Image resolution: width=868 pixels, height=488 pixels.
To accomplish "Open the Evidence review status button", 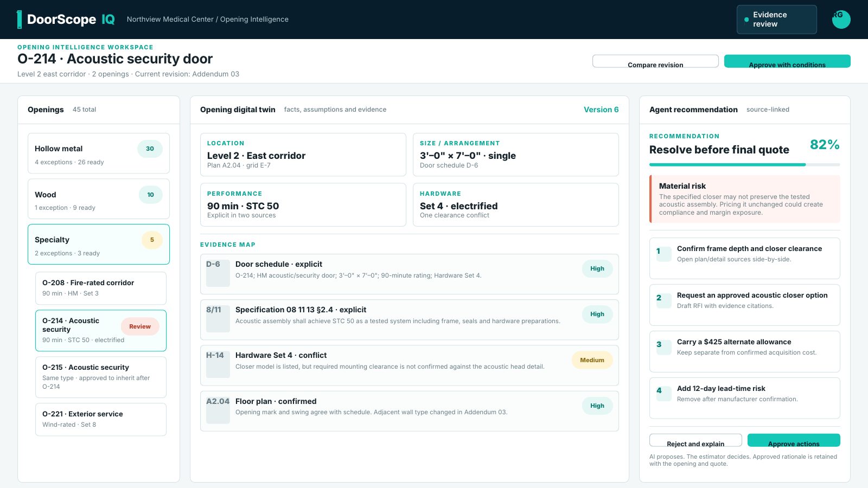I will click(776, 20).
